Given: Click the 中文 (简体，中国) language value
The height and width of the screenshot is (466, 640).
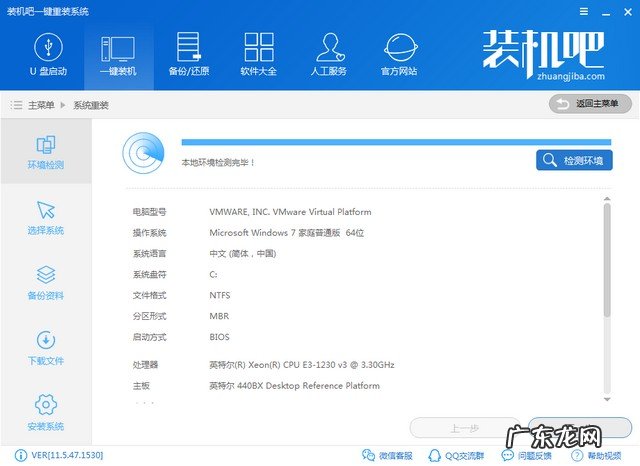Looking at the screenshot, I should coord(243,253).
